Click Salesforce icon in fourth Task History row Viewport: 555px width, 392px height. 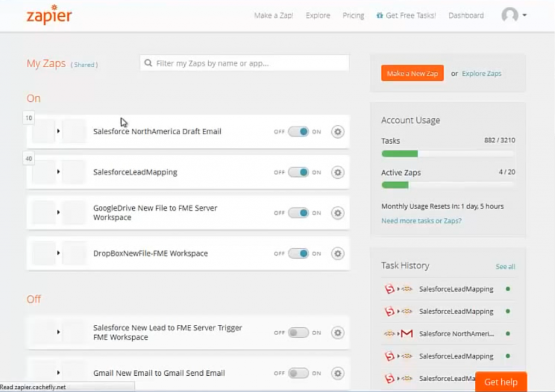(x=389, y=356)
